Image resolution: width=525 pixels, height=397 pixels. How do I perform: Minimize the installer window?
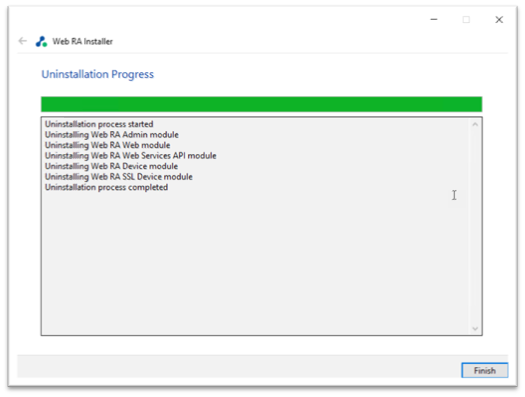(x=434, y=19)
